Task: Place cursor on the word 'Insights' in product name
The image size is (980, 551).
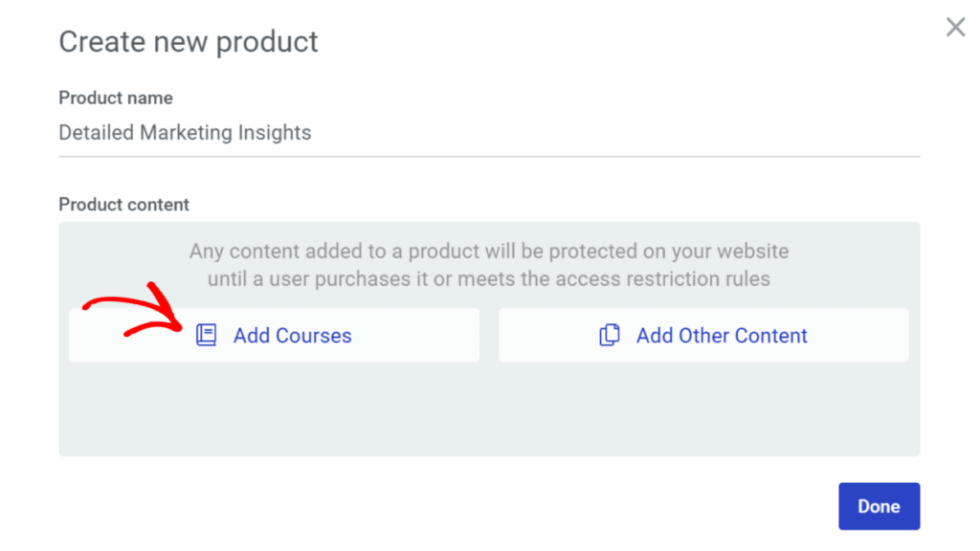Action: 277,133
